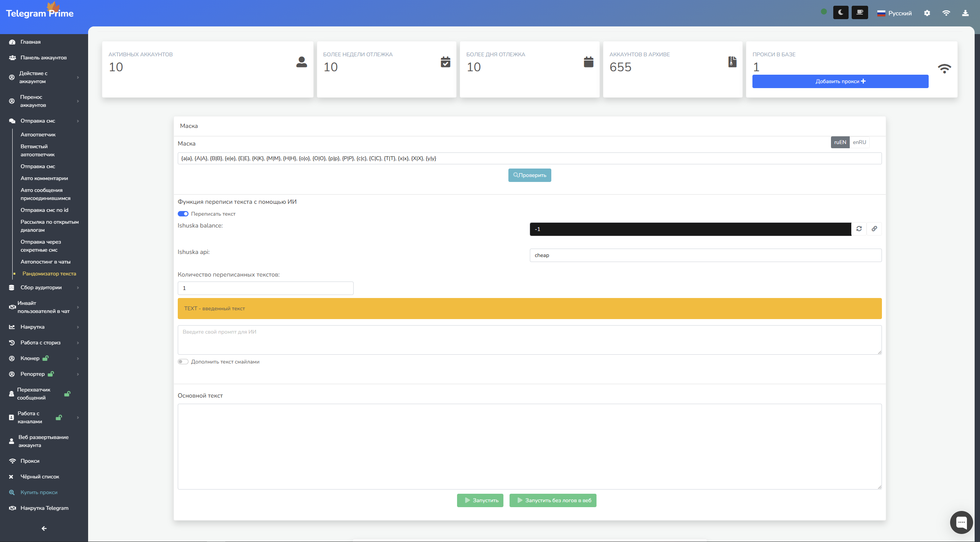Screen dimensions: 980x542
Task: Click the active accounts user icon
Action: pyautogui.click(x=302, y=62)
